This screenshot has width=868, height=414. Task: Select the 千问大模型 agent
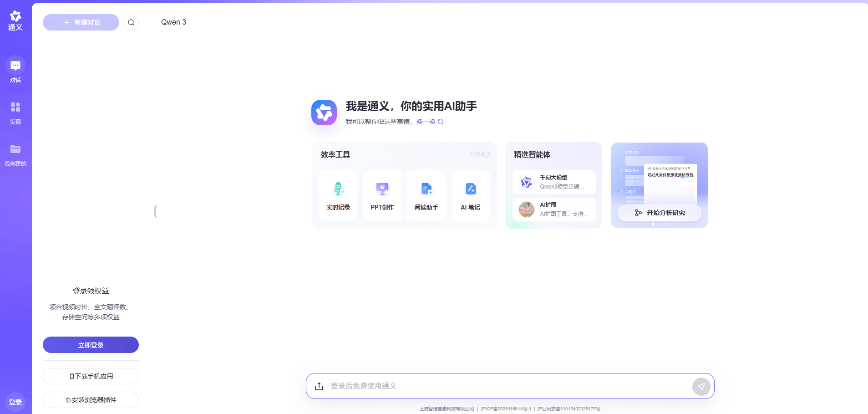click(554, 182)
